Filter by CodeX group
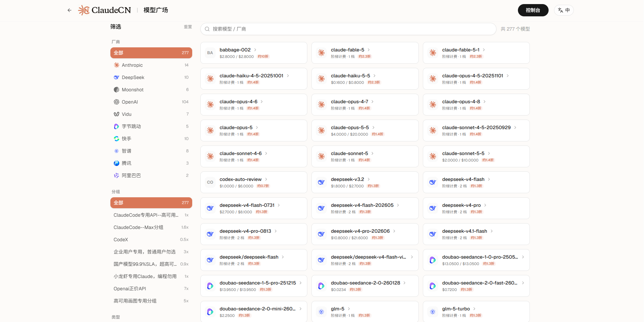Viewport: 644px width, 322px height. pos(151,240)
